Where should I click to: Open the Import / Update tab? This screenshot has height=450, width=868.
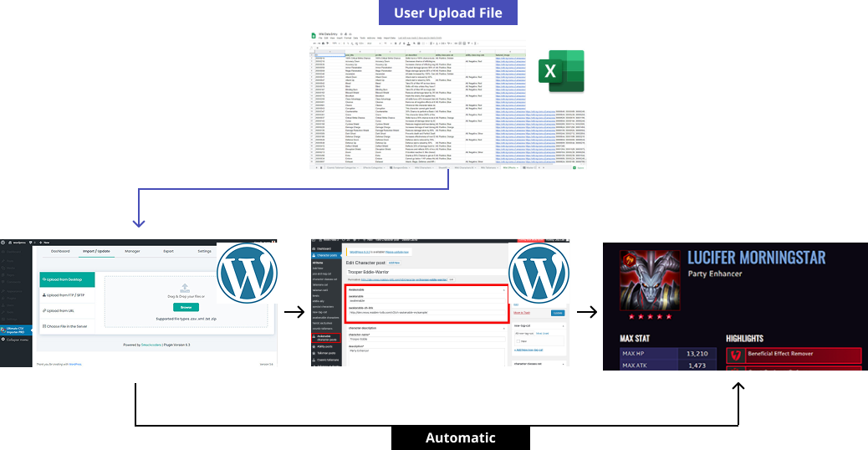(x=96, y=251)
